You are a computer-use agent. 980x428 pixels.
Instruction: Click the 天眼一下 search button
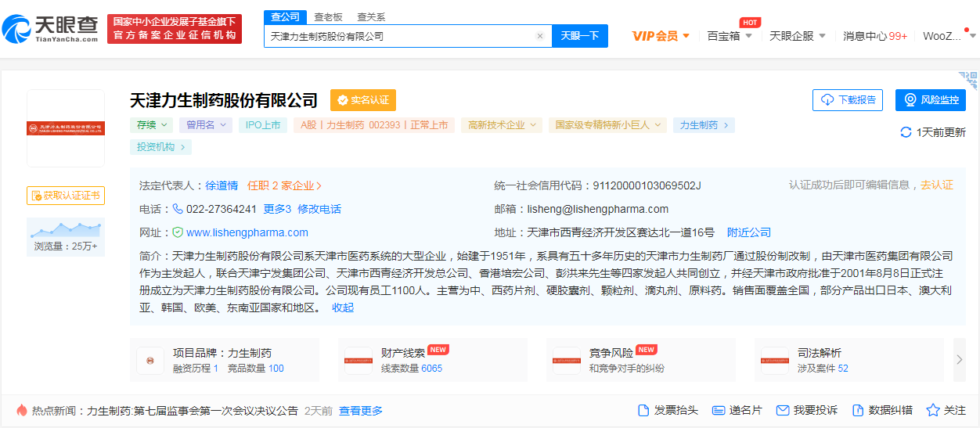(x=580, y=36)
